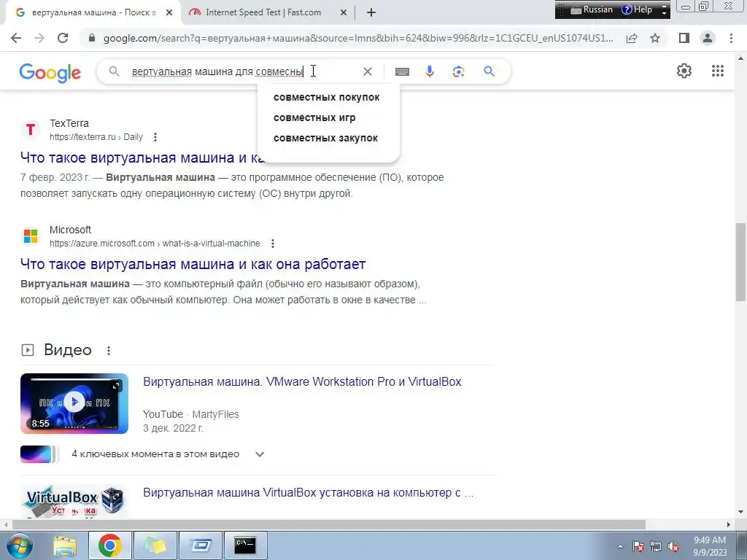Click the forward navigation arrow
Viewport: 747px width, 560px height.
click(39, 38)
